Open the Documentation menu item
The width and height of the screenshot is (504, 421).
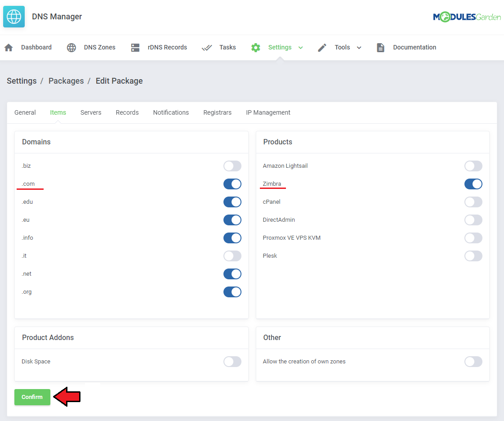[415, 47]
